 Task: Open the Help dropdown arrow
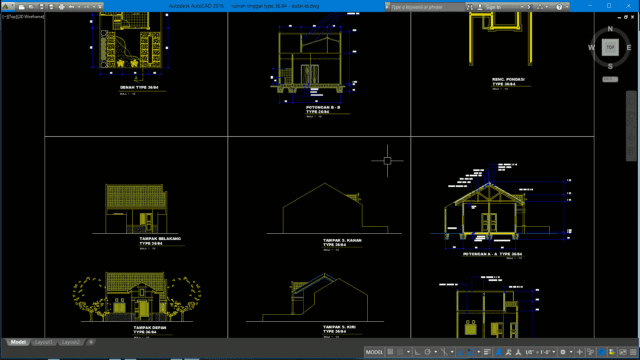pyautogui.click(x=567, y=7)
